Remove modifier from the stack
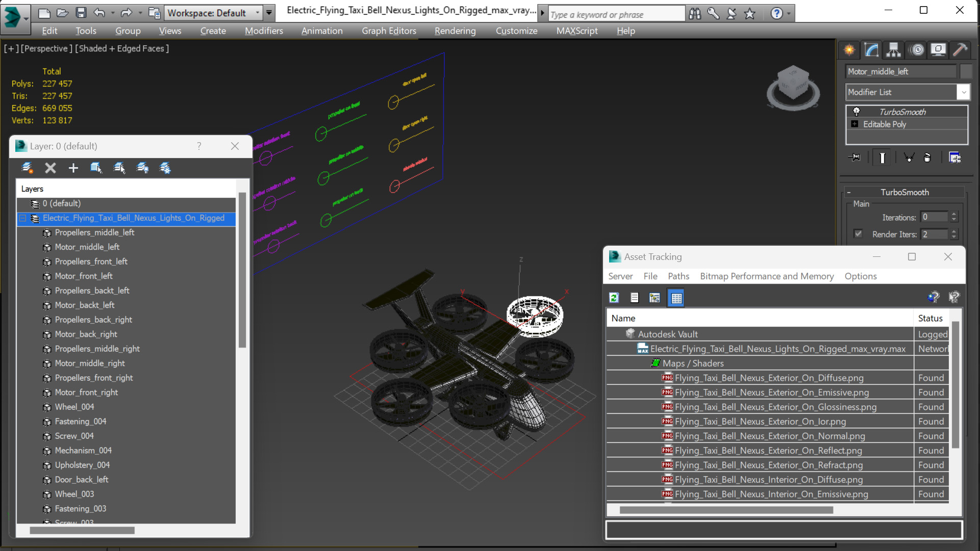Viewport: 980px width, 551px height. (x=927, y=158)
